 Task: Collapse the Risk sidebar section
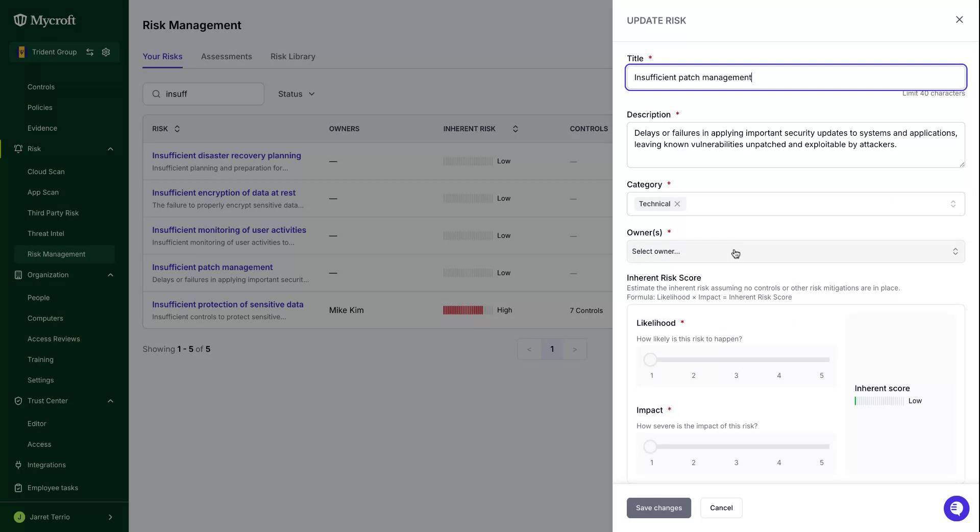(x=110, y=149)
